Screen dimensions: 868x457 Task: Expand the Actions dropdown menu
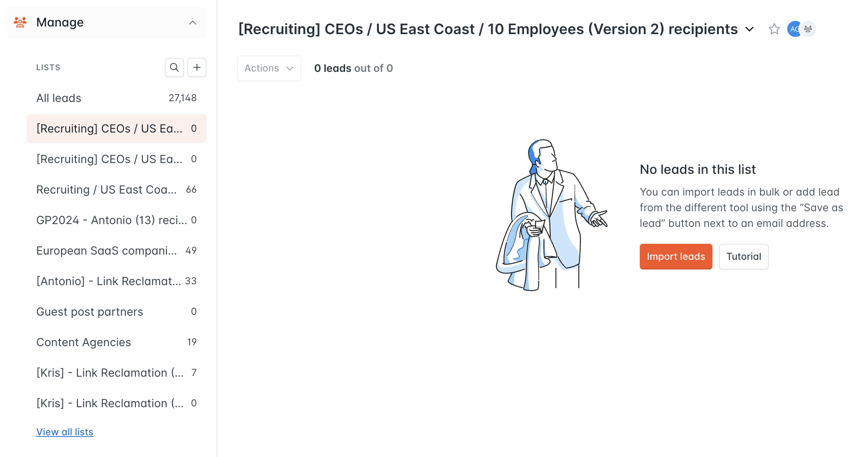tap(268, 67)
